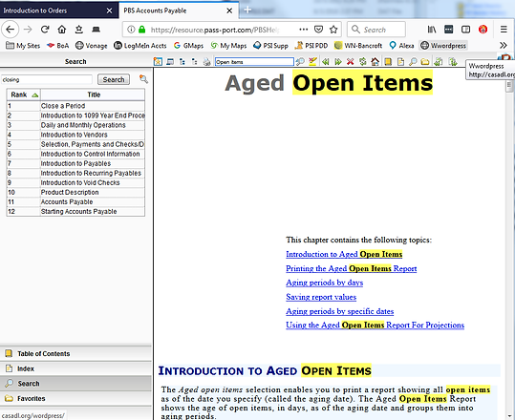Viewport: 515px width, 420px height.
Task: Select the Product Description result
Action: click(75, 192)
